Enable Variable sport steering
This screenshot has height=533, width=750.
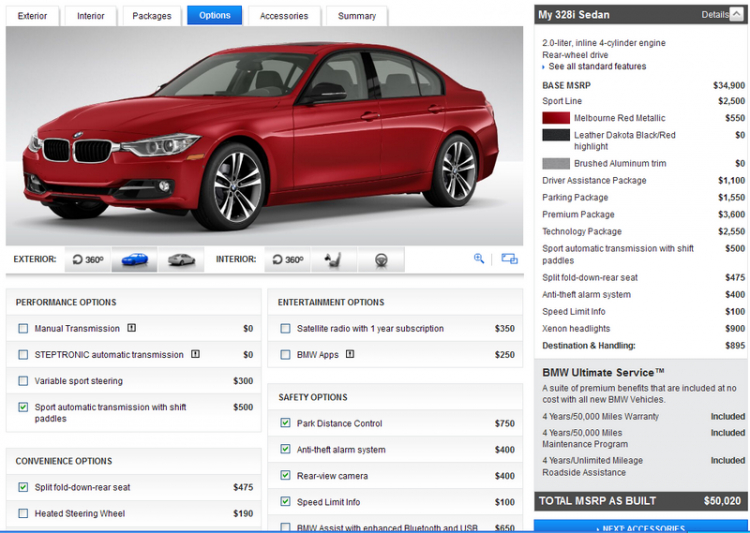(x=23, y=381)
